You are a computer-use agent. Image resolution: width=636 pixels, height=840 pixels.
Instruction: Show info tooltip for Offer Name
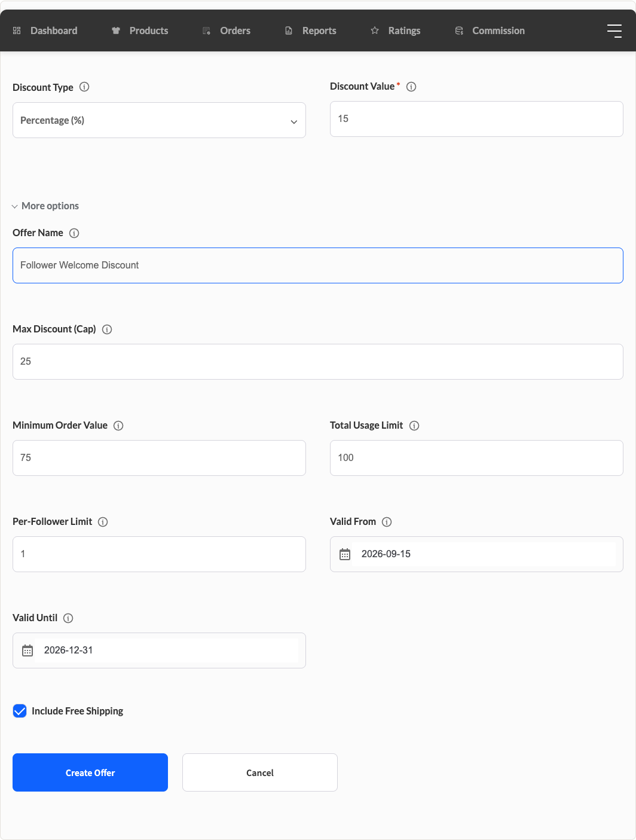coord(74,233)
